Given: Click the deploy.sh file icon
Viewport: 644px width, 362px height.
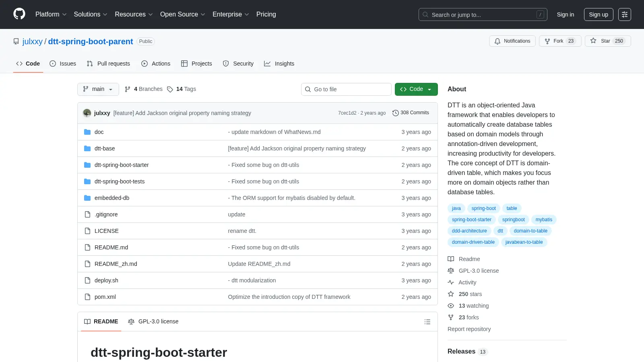Looking at the screenshot, I should pos(87,280).
